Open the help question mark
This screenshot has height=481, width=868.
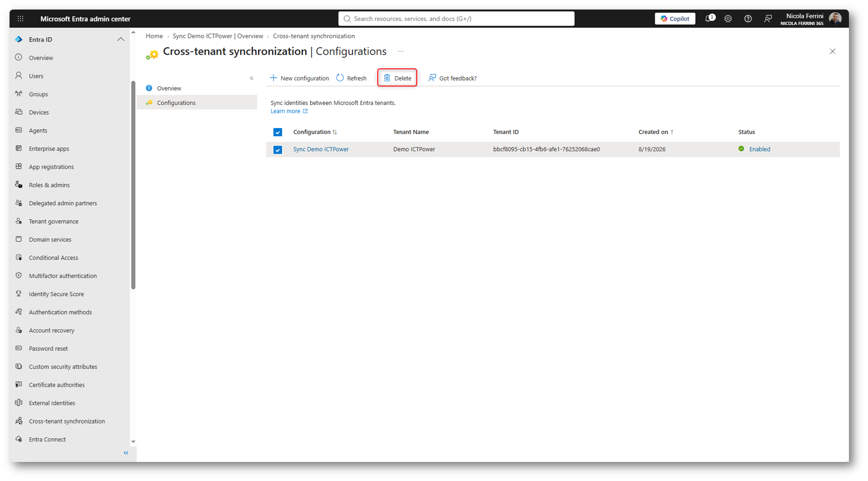click(748, 19)
